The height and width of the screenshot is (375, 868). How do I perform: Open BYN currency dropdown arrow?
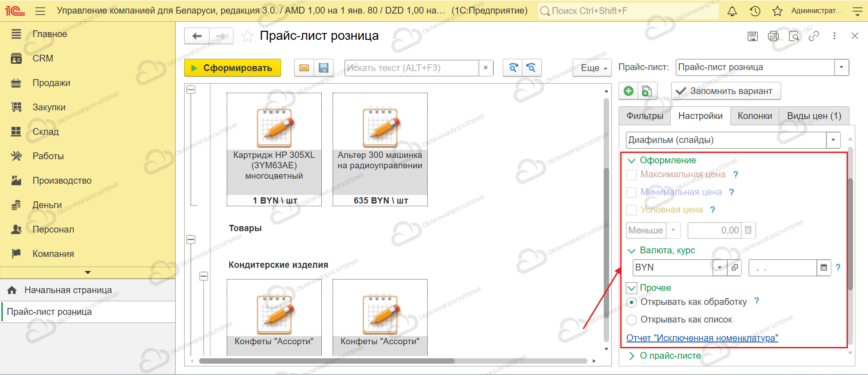pos(720,268)
